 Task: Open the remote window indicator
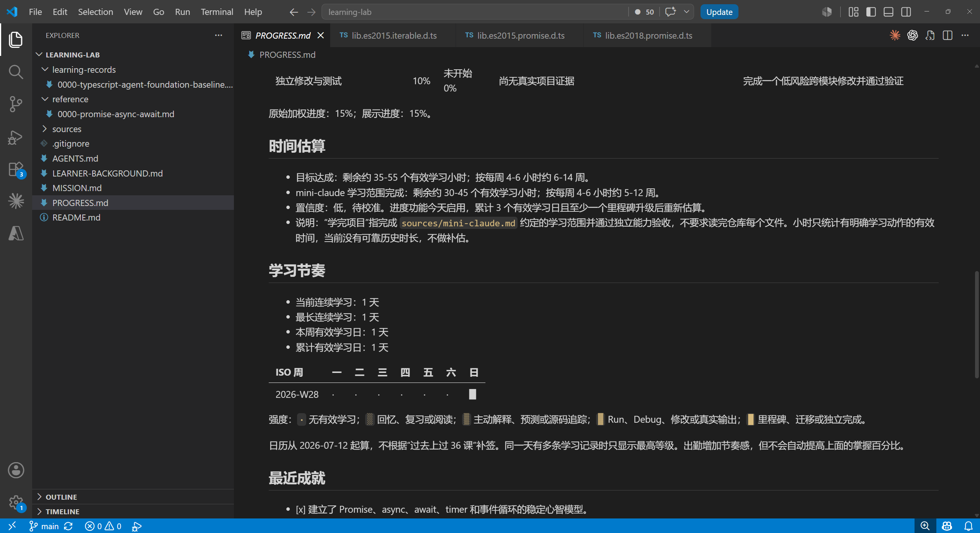tap(12, 526)
